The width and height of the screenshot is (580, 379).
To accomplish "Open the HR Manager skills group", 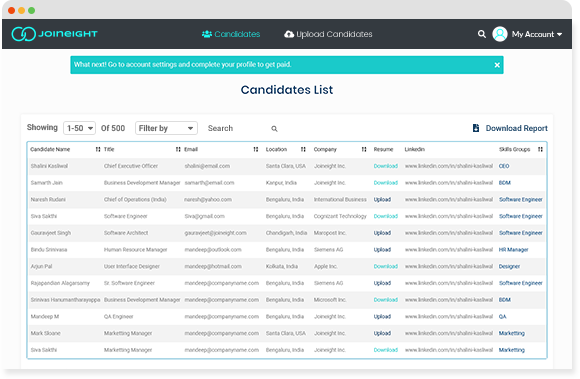I will [x=513, y=250].
